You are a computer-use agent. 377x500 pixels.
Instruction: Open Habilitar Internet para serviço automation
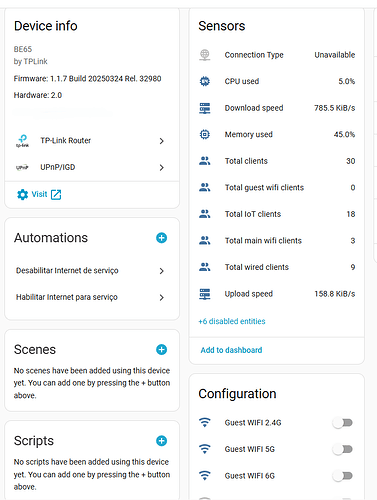(x=92, y=297)
